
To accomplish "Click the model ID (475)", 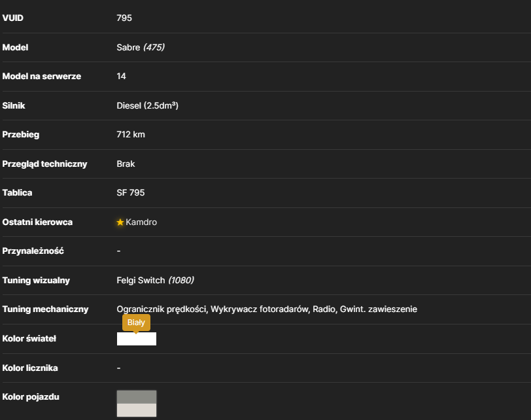I will pyautogui.click(x=154, y=47).
